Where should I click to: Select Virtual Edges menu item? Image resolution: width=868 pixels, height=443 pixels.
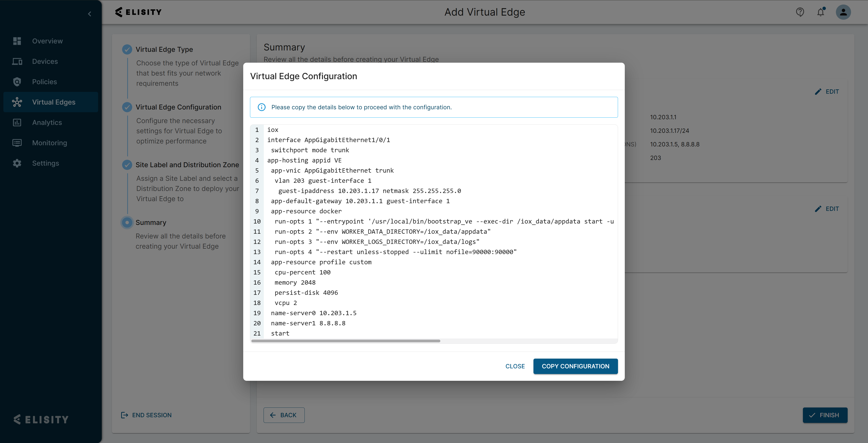click(x=51, y=102)
